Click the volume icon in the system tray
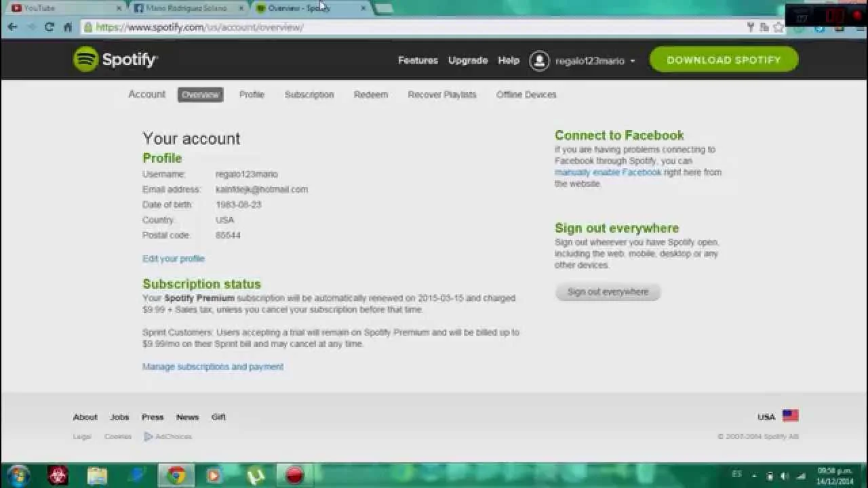 785,476
